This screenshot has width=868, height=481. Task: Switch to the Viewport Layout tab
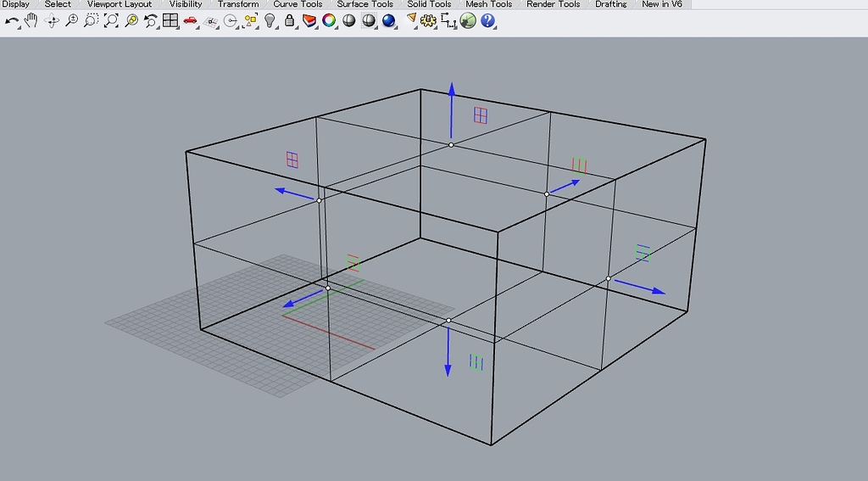pyautogui.click(x=119, y=4)
